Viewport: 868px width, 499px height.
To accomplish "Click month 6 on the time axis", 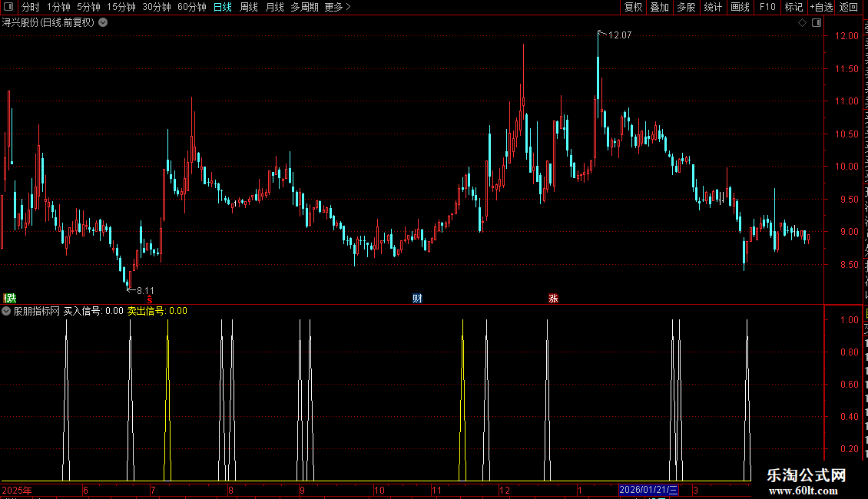I will pyautogui.click(x=85, y=490).
